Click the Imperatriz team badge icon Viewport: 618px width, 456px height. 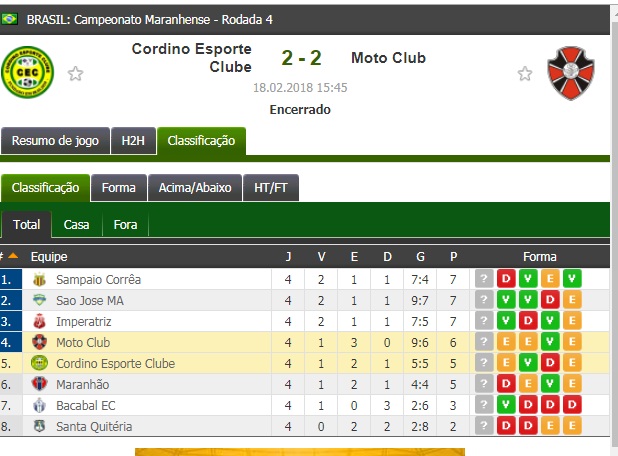point(39,321)
